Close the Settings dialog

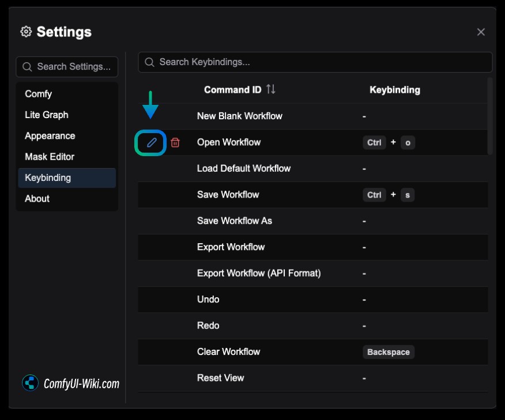[481, 32]
